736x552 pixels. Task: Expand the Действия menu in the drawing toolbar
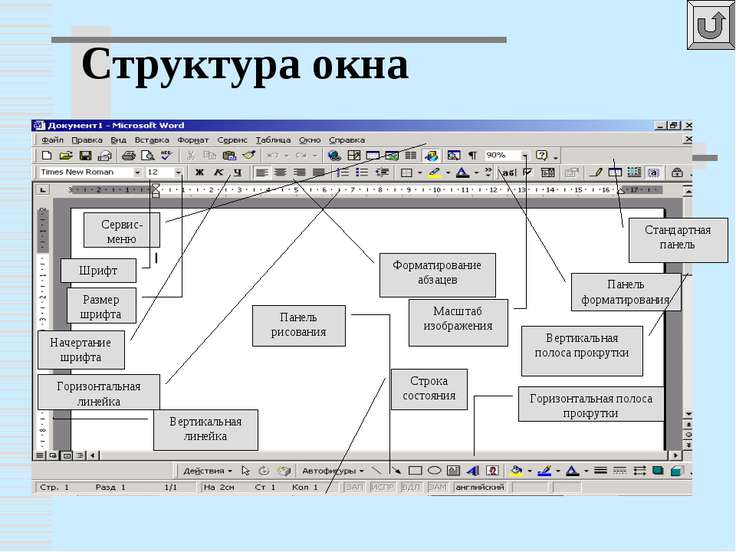[x=207, y=470]
